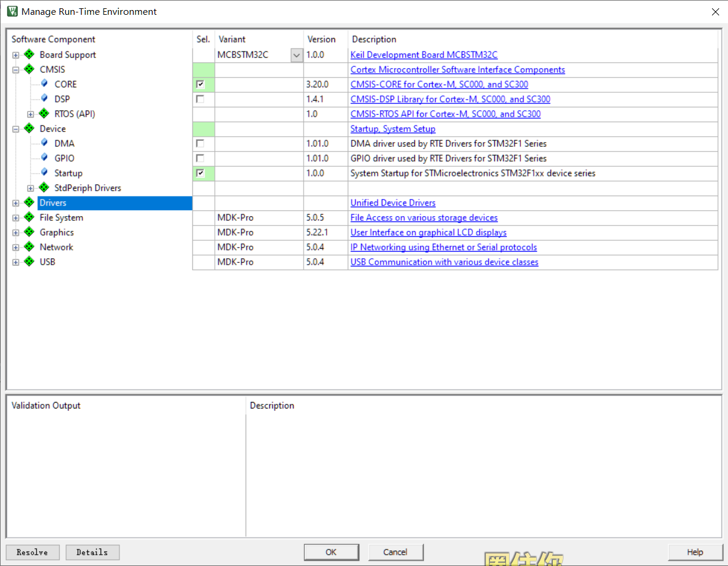This screenshot has width=728, height=566.
Task: Click the File System green diamond icon
Action: click(29, 217)
